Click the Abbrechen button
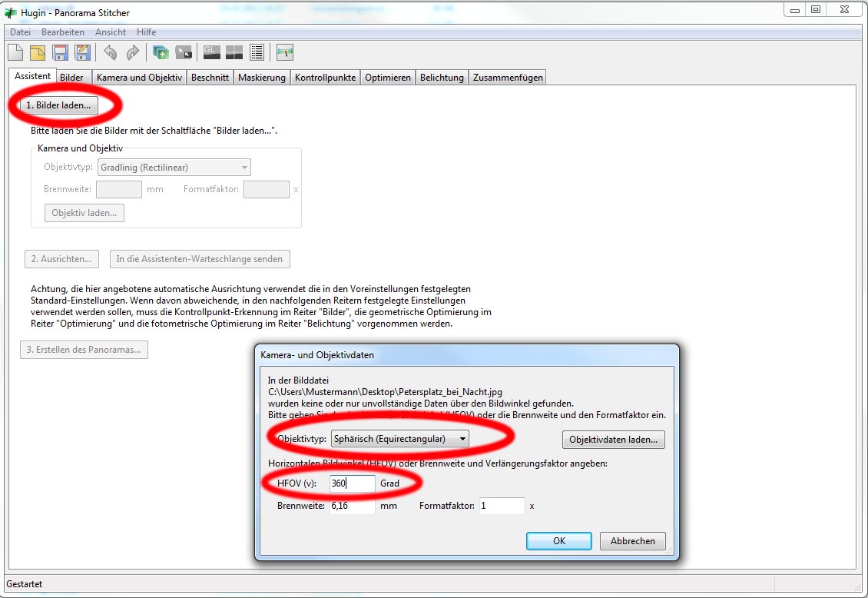The image size is (868, 598). click(632, 541)
